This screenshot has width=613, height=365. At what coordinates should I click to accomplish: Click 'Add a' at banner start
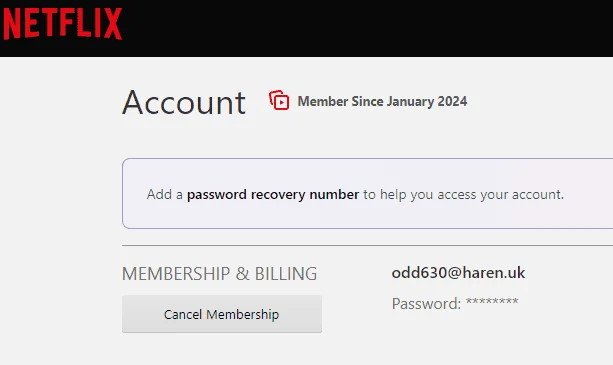pyautogui.click(x=165, y=194)
